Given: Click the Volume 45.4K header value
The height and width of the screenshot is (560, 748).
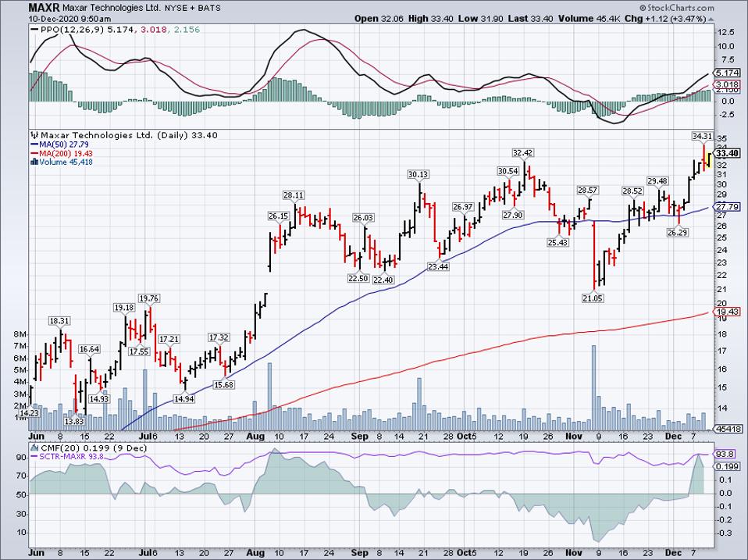Looking at the screenshot, I should [590, 19].
